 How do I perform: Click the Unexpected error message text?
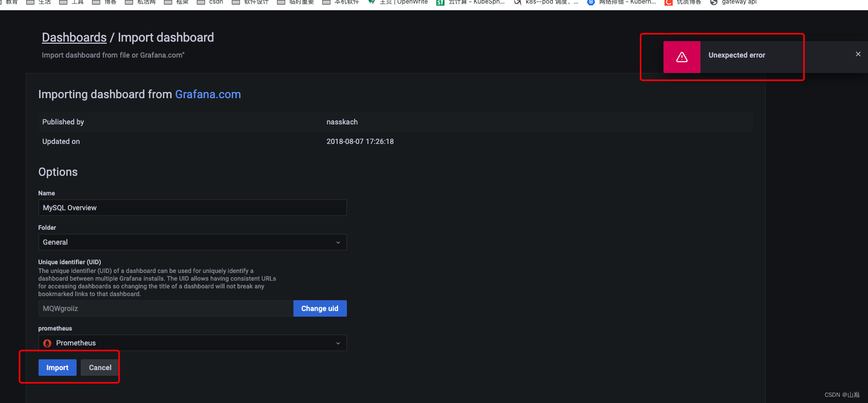click(x=736, y=55)
